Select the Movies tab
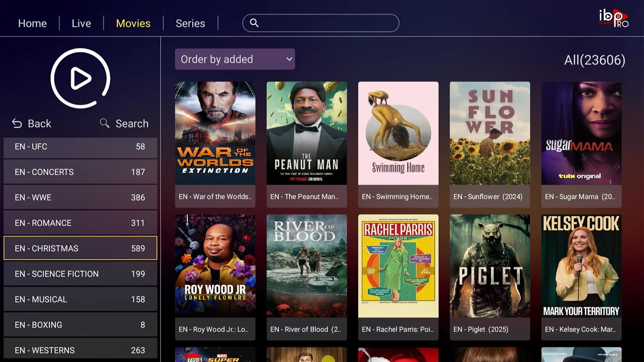Screen dimensions: 644x362 coord(133,23)
